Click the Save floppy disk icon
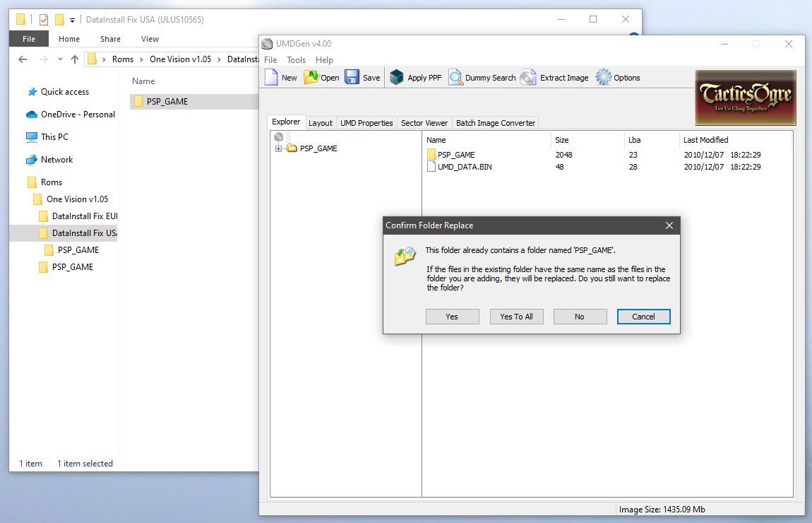This screenshot has width=812, height=523. pos(352,78)
